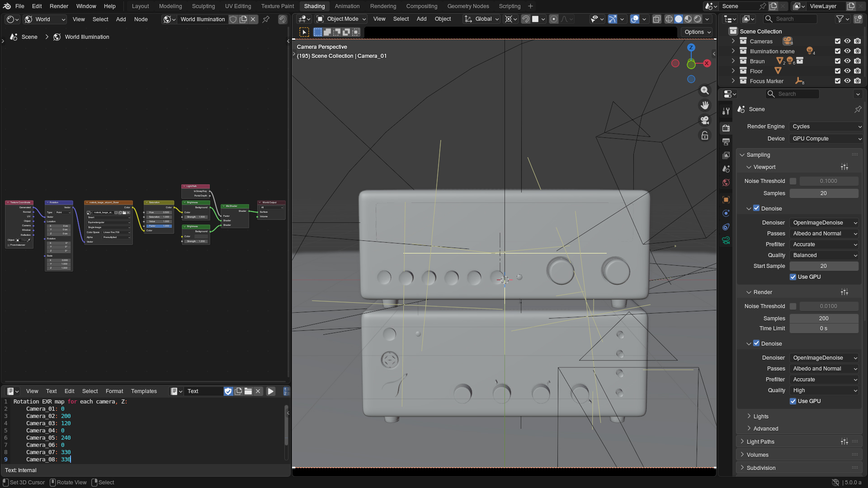The image size is (868, 488).
Task: Uncheck Use GPU under Viewport Denoise
Action: click(x=793, y=277)
